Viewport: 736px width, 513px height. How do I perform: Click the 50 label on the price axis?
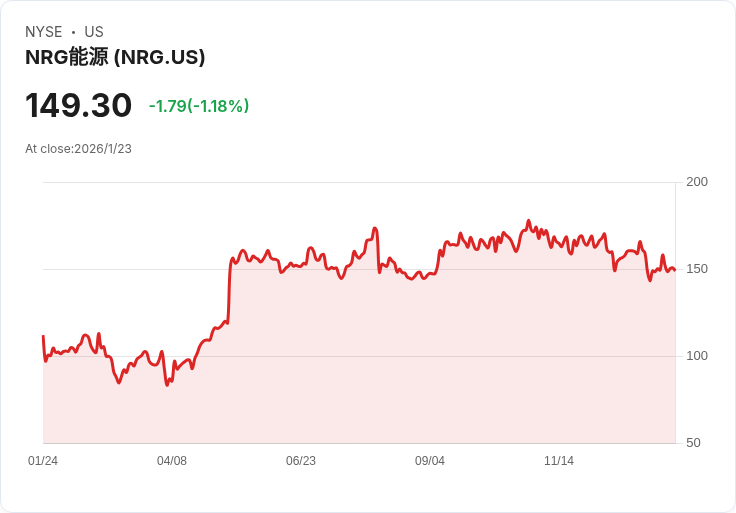(693, 443)
